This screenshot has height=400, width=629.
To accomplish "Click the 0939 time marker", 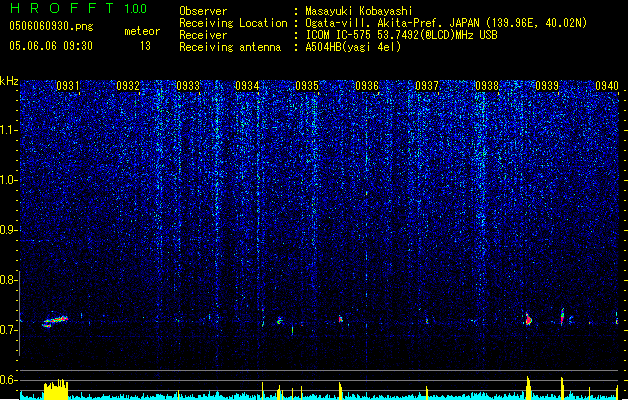I will pyautogui.click(x=547, y=86).
